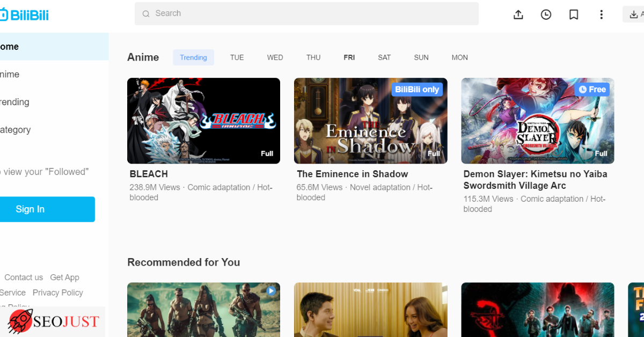Viewport: 644px width, 337px height.
Task: Click The Eminence in Shadow title
Action: coord(352,174)
